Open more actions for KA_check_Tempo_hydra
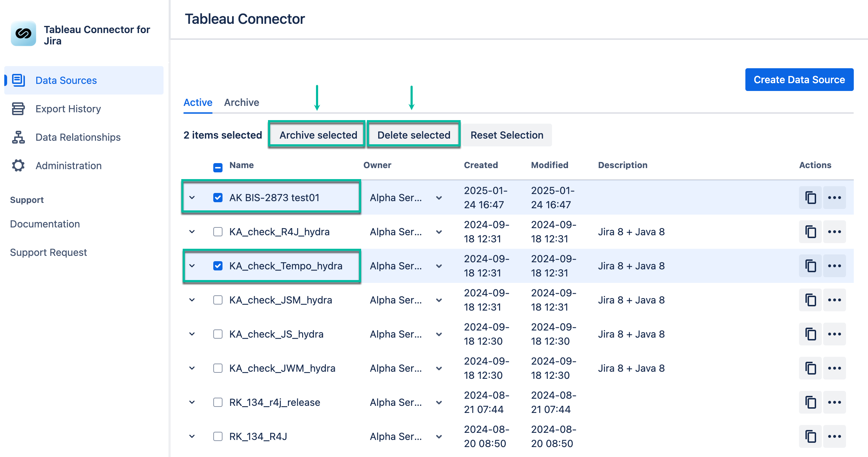Viewport: 868px width, 457px height. [x=835, y=266]
